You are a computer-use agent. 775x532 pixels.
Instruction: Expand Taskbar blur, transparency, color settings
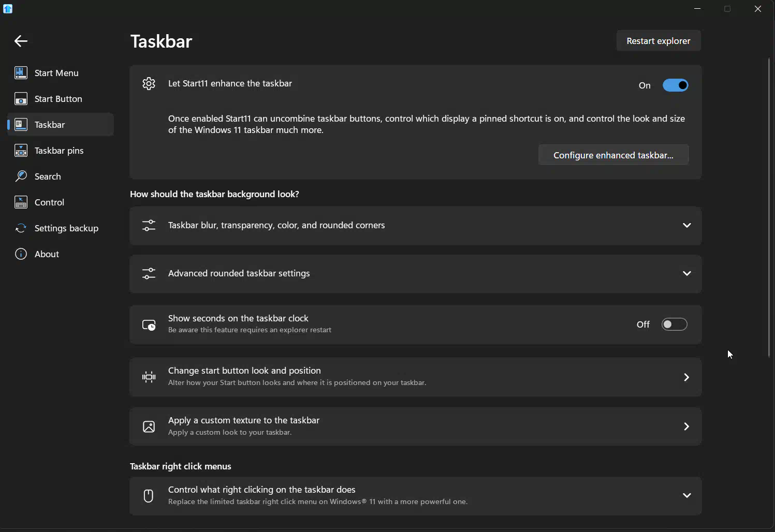(x=416, y=226)
